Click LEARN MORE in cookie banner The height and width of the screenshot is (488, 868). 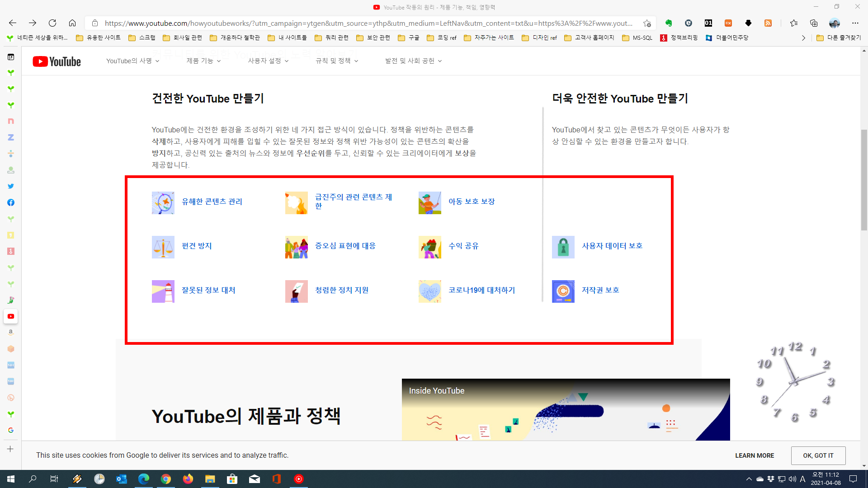755,455
